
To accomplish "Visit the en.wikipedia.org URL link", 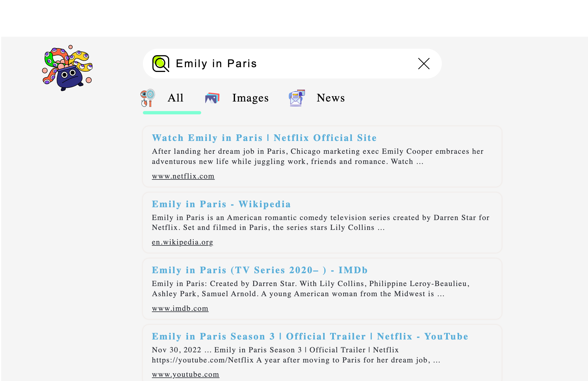I will click(182, 242).
